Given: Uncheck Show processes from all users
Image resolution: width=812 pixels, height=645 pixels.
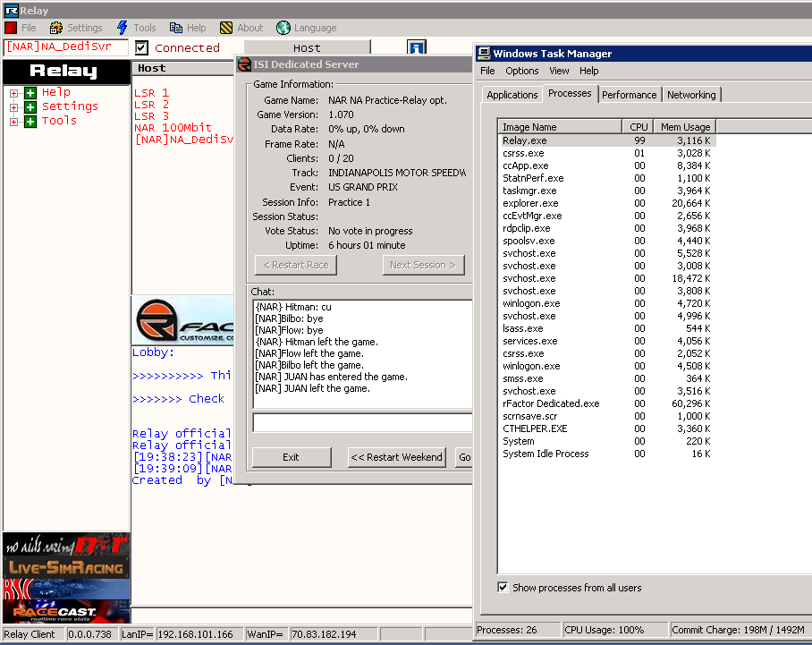Looking at the screenshot, I should click(x=503, y=588).
